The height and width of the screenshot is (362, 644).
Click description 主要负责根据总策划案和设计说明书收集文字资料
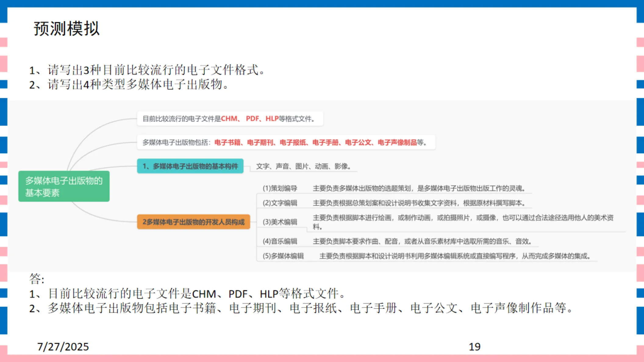(419, 203)
